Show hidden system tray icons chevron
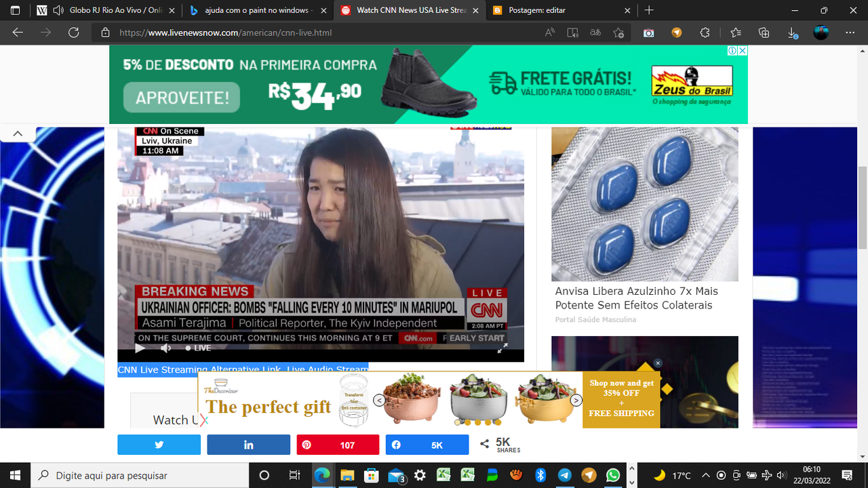Screen dimensions: 868x488 pyautogui.click(x=705, y=475)
